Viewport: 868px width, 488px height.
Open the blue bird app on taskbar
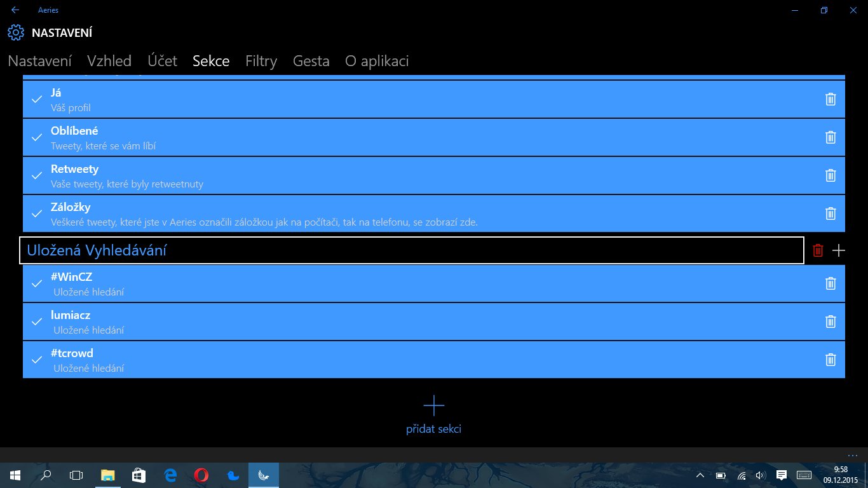pos(232,475)
